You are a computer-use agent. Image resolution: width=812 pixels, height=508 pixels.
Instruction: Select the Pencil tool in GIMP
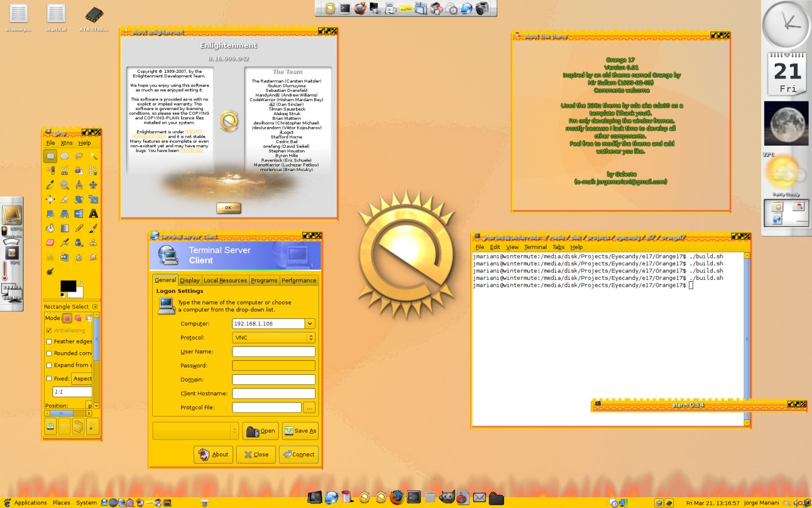(79, 228)
